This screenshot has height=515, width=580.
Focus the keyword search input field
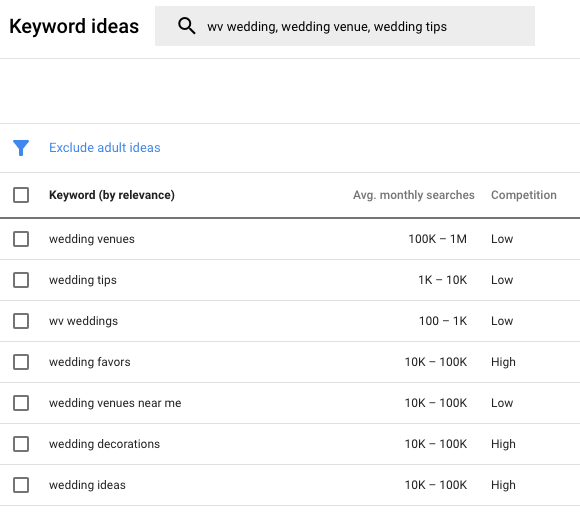click(x=345, y=26)
